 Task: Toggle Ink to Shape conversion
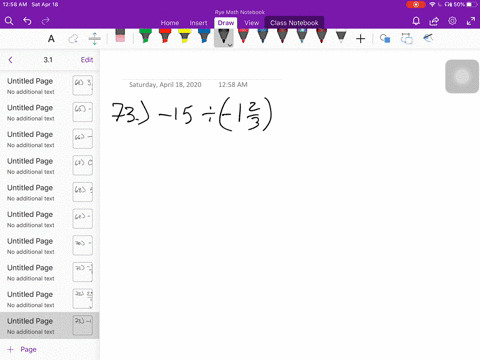[407, 39]
